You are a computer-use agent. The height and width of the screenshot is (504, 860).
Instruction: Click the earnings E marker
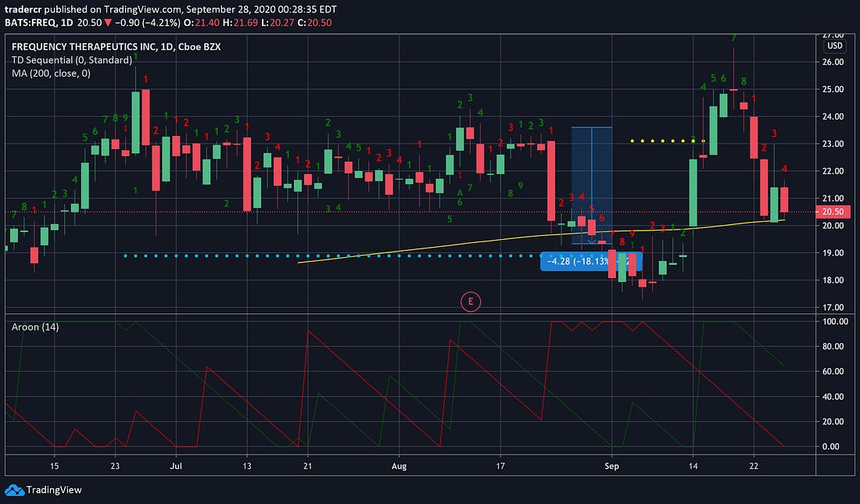(x=471, y=302)
